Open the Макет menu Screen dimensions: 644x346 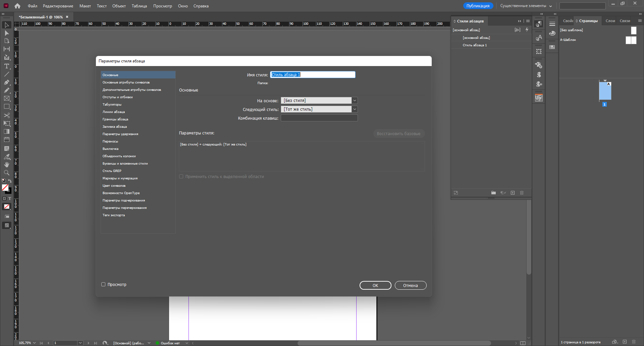coord(85,6)
